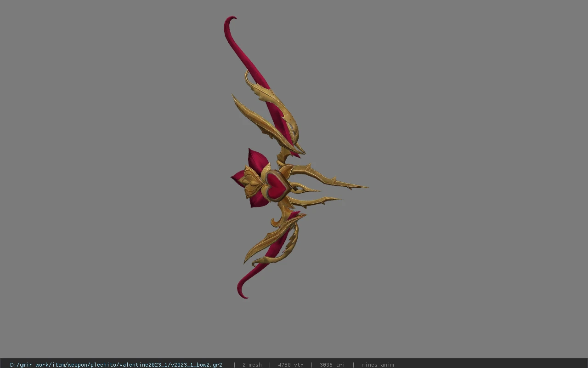This screenshot has width=588, height=368.
Task: Click the '3036 tri' triangle count
Action: [332, 365]
